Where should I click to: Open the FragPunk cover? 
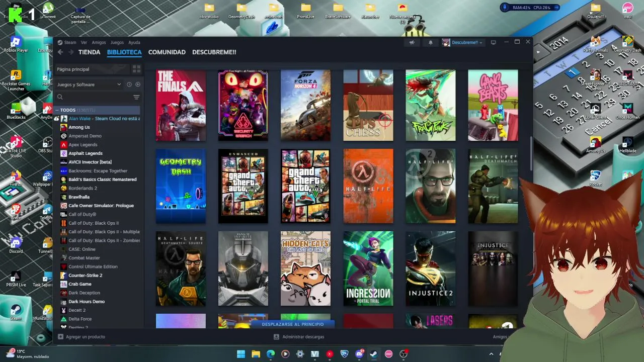(x=430, y=106)
